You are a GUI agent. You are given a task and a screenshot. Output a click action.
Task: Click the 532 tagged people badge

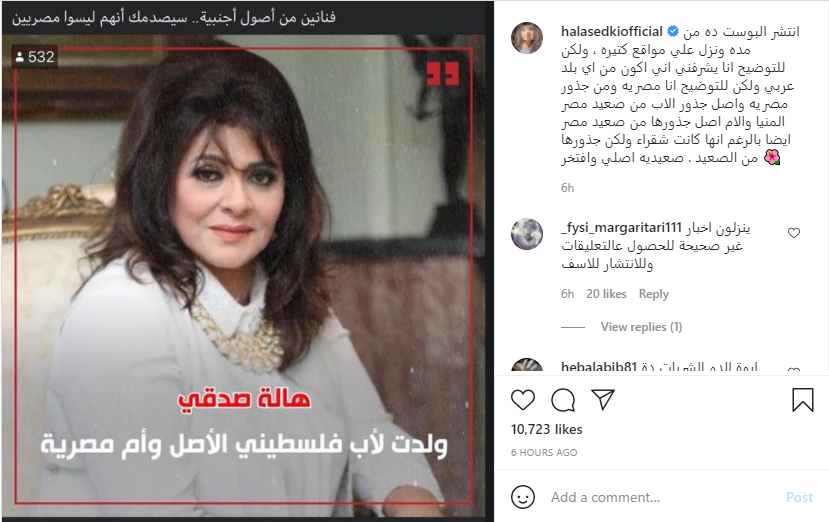(35, 57)
